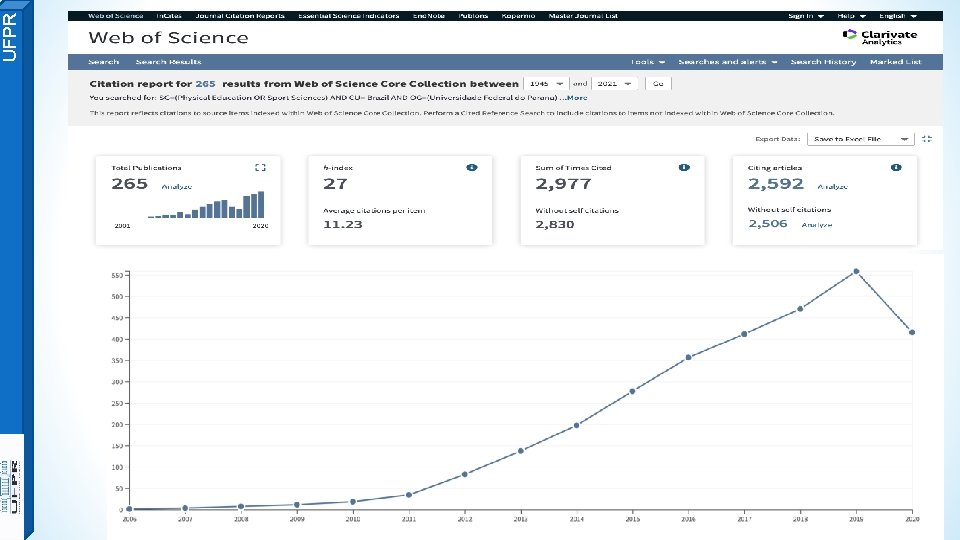Click the Web of Science page title

168,37
